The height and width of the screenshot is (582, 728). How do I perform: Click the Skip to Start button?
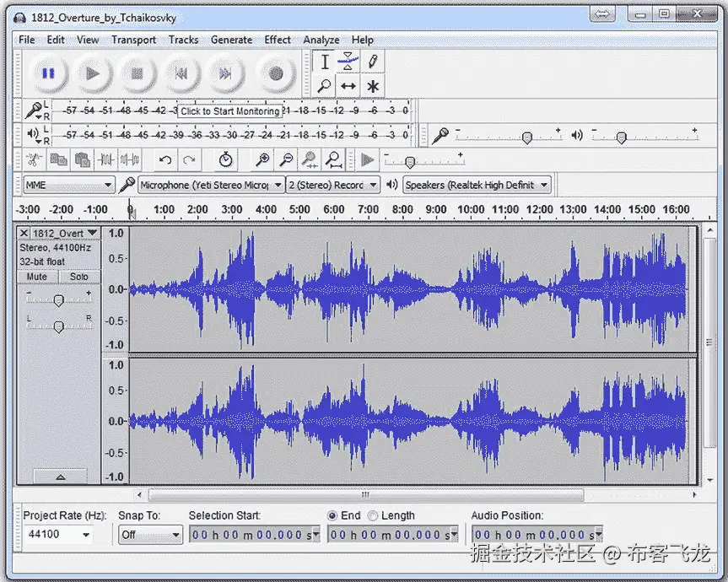click(181, 73)
